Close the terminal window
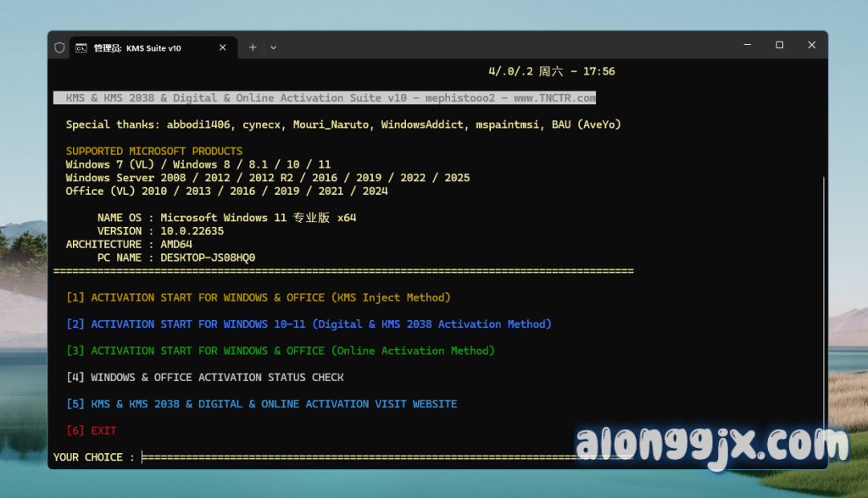 (x=811, y=46)
